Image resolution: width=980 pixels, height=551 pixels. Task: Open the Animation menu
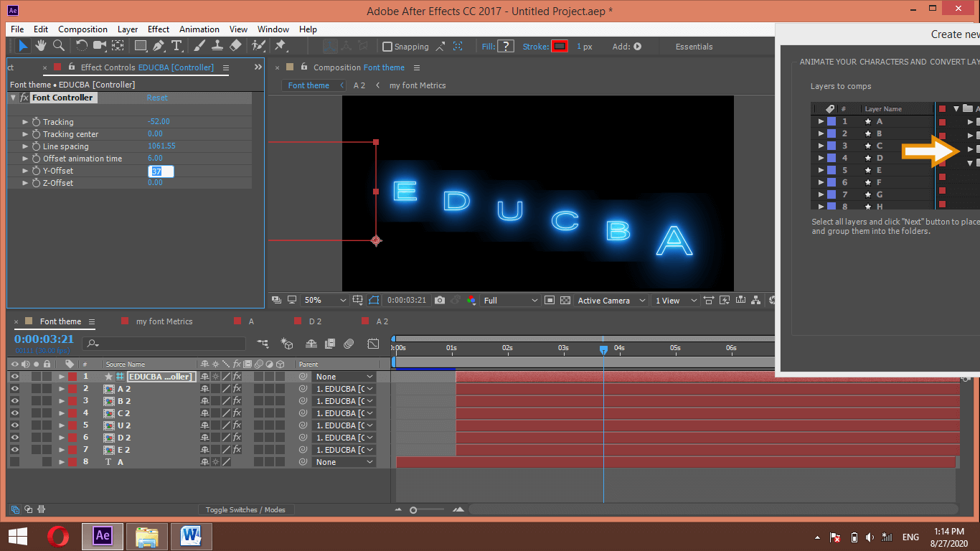click(199, 29)
